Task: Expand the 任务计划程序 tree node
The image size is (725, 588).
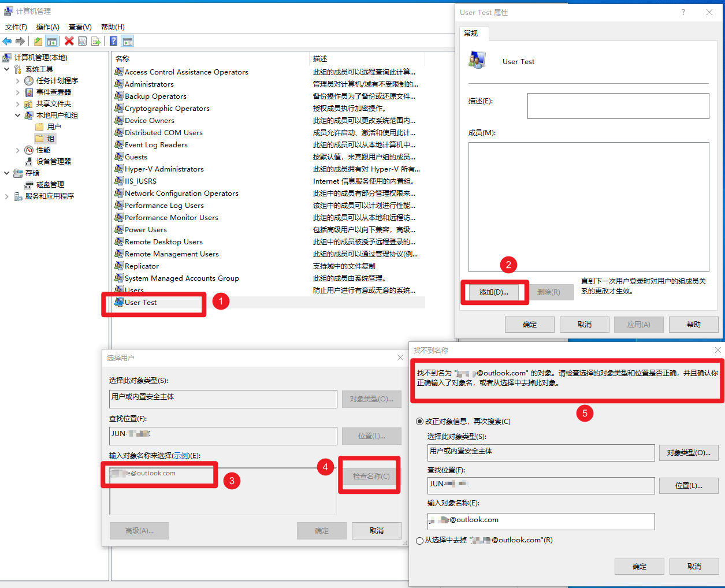Action: (x=18, y=81)
